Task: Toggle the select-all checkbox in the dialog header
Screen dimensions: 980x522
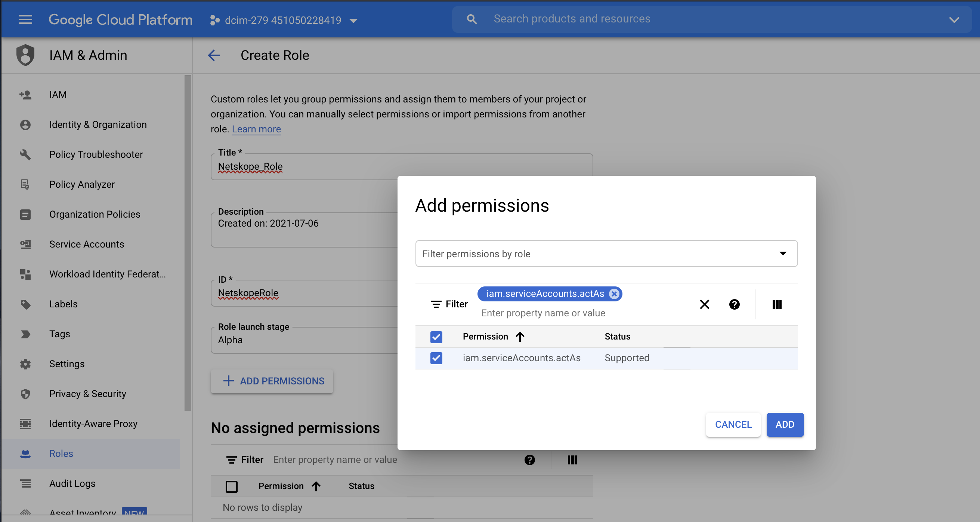Action: click(x=436, y=337)
